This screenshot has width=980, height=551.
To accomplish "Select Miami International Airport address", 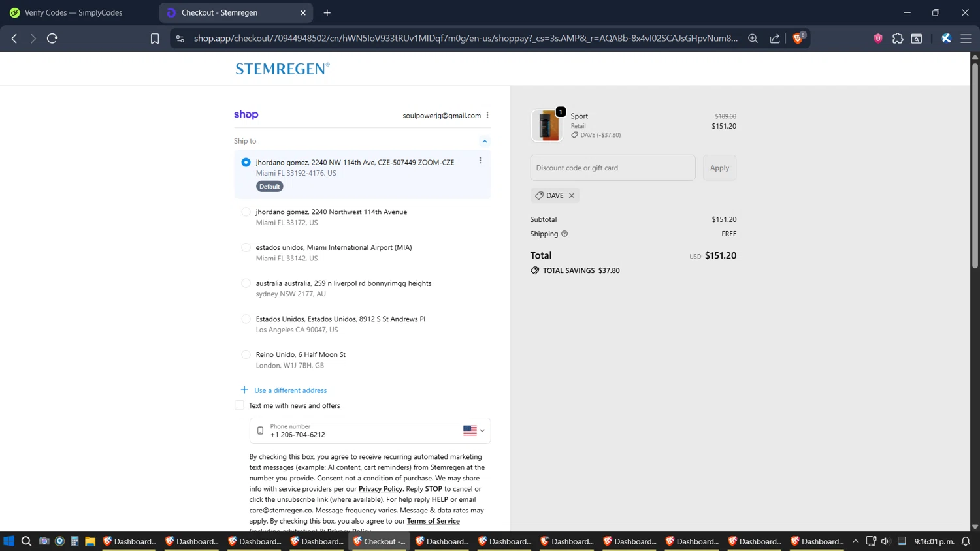I will [x=246, y=247].
